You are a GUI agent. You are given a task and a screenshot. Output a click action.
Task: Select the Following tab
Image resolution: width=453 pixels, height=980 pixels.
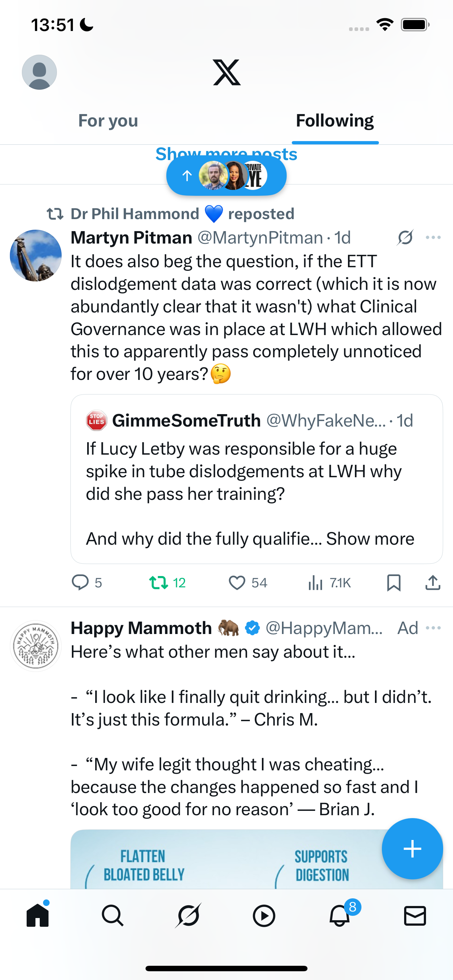pos(334,121)
